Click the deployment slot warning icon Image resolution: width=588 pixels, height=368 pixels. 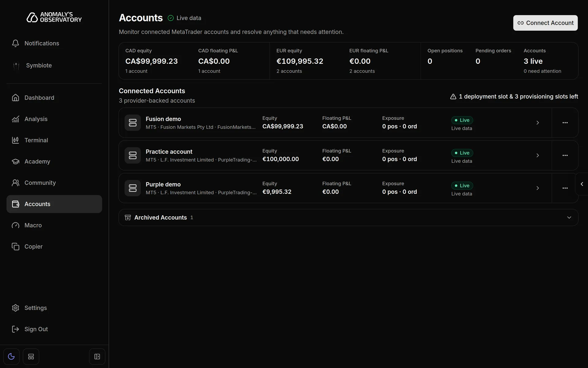(453, 97)
